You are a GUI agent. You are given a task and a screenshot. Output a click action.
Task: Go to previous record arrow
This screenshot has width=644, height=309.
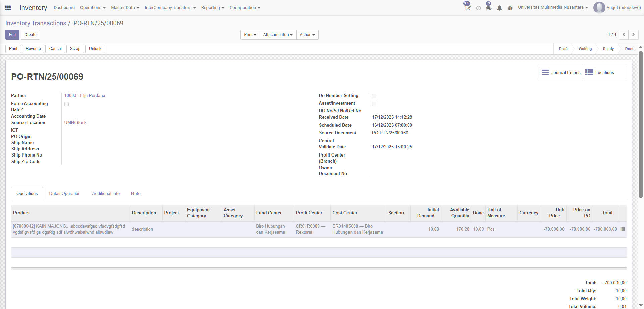(x=624, y=35)
